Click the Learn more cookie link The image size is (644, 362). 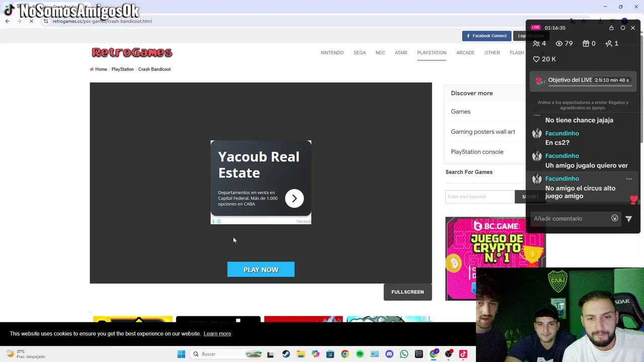click(x=217, y=334)
